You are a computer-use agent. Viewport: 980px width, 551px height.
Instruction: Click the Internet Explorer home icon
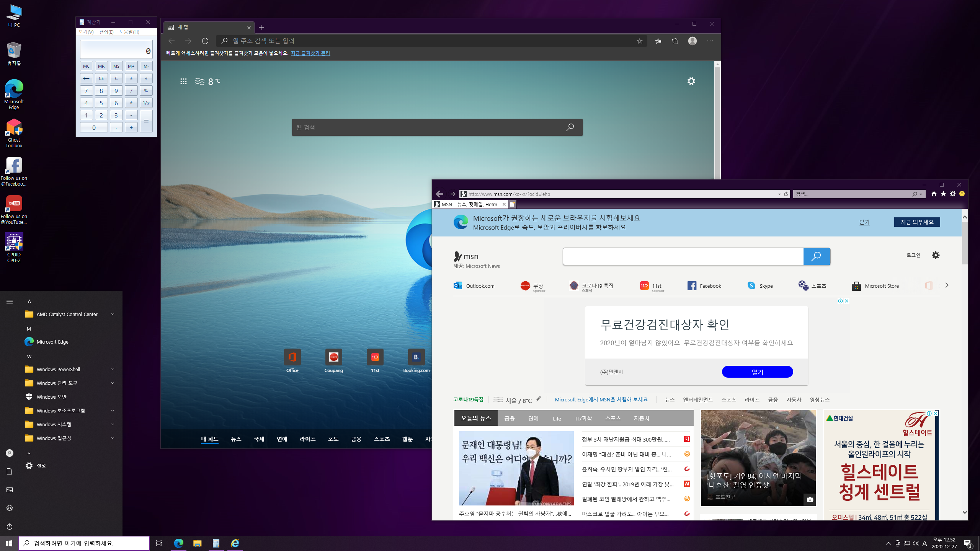[x=934, y=194]
